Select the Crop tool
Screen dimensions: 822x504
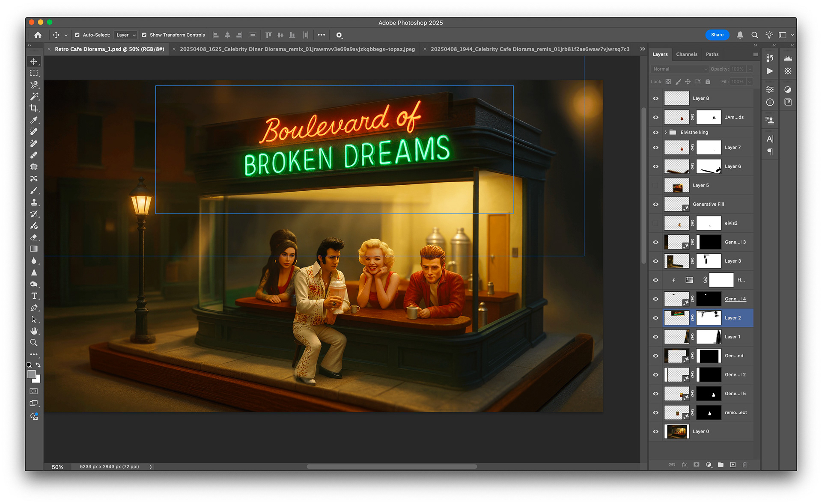point(34,108)
